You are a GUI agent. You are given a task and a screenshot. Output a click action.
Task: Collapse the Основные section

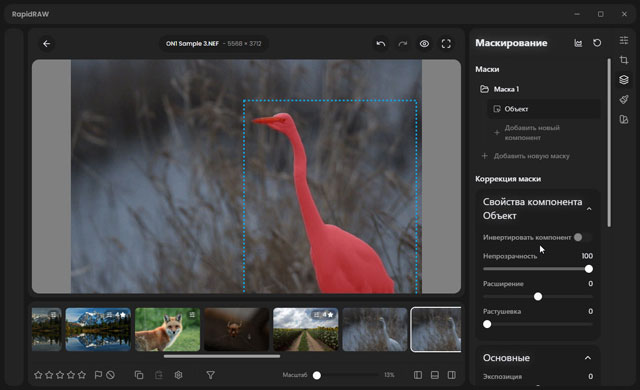(x=588, y=358)
